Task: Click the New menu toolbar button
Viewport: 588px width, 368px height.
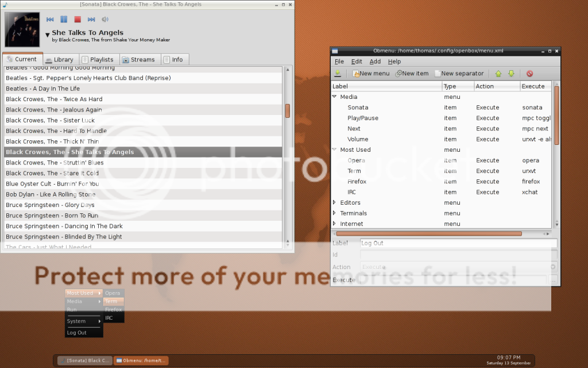Action: 371,74
